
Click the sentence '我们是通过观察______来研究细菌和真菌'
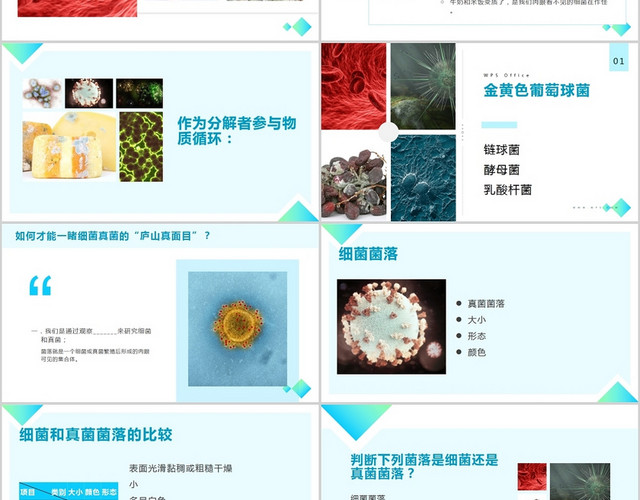point(91,335)
